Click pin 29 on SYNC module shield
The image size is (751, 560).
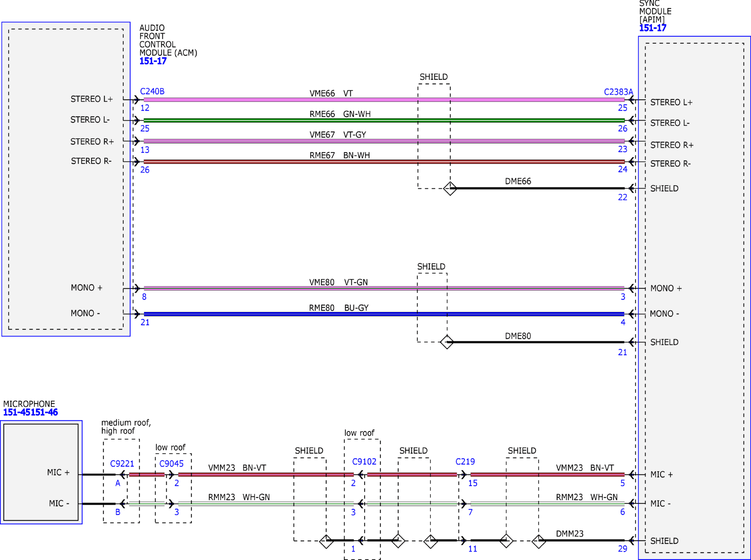[622, 549]
